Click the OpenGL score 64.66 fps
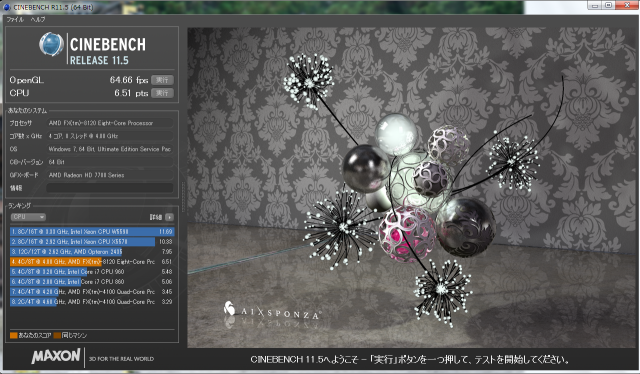 point(129,80)
